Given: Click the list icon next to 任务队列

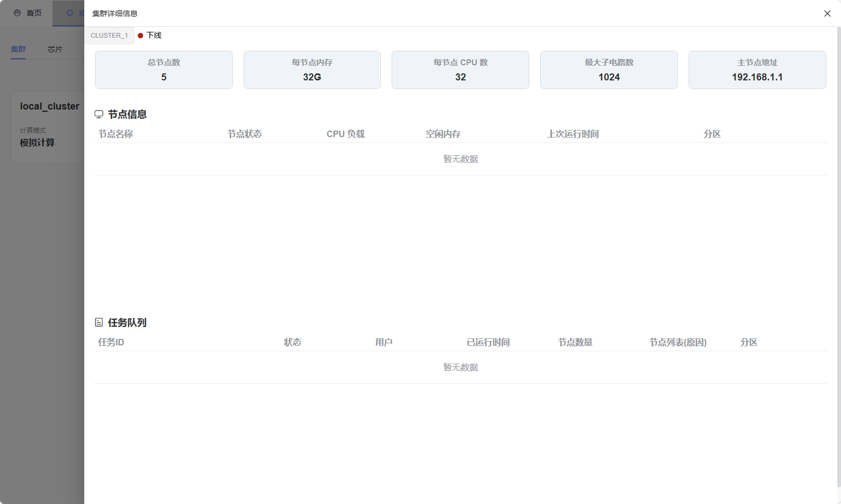Looking at the screenshot, I should coord(99,323).
